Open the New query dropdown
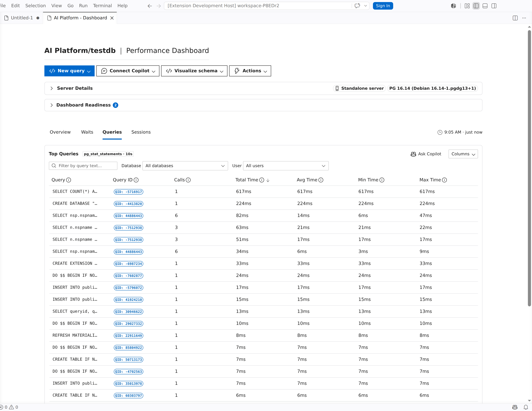 tap(69, 71)
